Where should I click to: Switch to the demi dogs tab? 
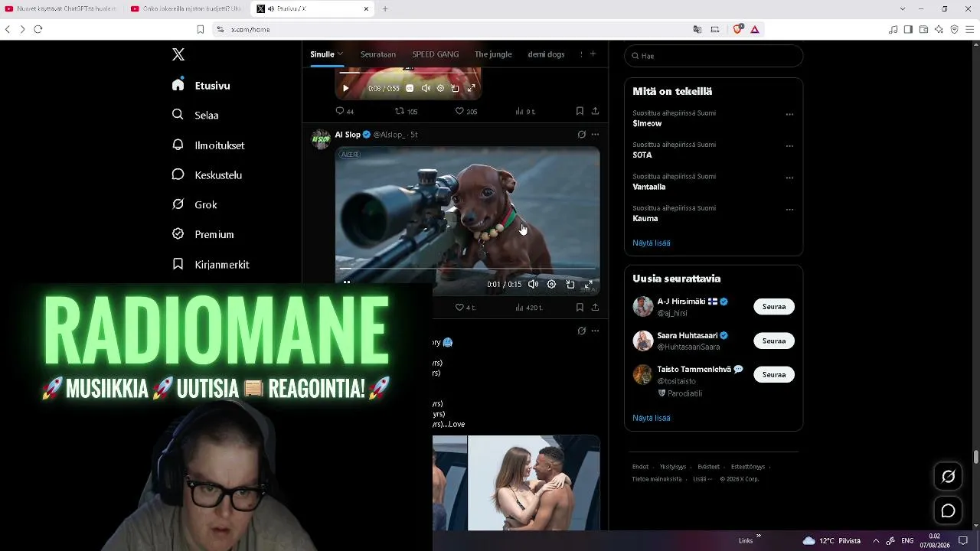click(546, 54)
